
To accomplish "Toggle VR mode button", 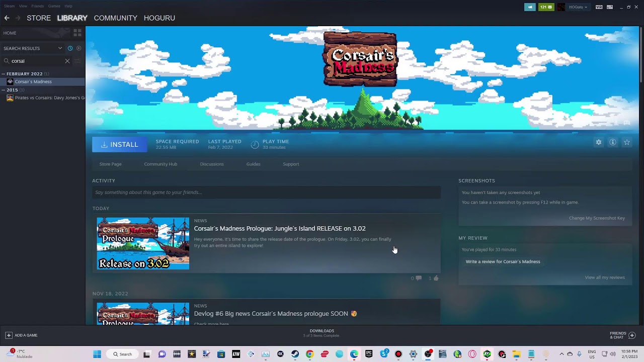I will point(599,7).
